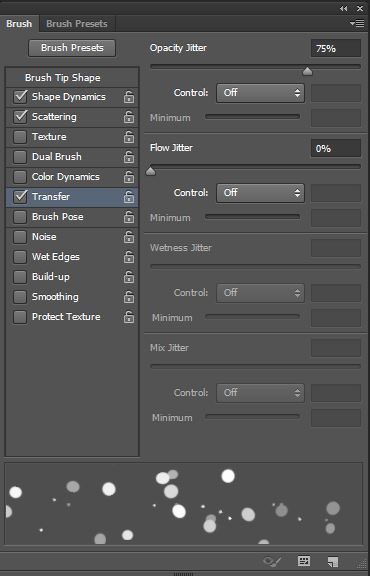Open the Brush Pose settings row

pos(72,217)
